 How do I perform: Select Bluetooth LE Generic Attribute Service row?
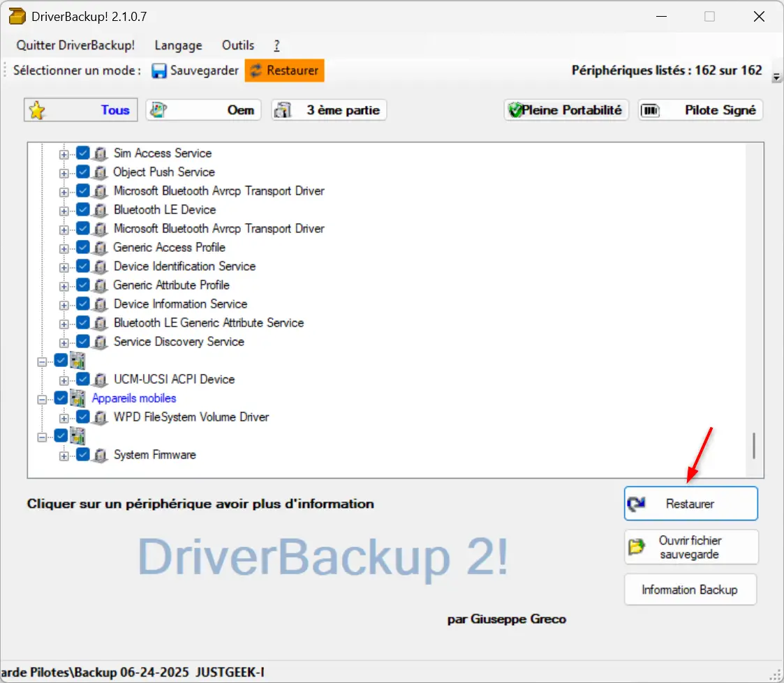pyautogui.click(x=209, y=323)
